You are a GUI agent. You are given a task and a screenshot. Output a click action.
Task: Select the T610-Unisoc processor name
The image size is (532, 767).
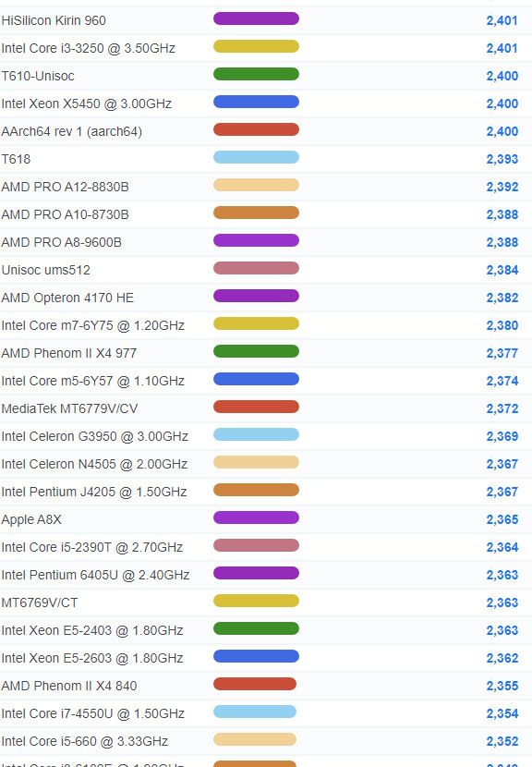click(38, 76)
